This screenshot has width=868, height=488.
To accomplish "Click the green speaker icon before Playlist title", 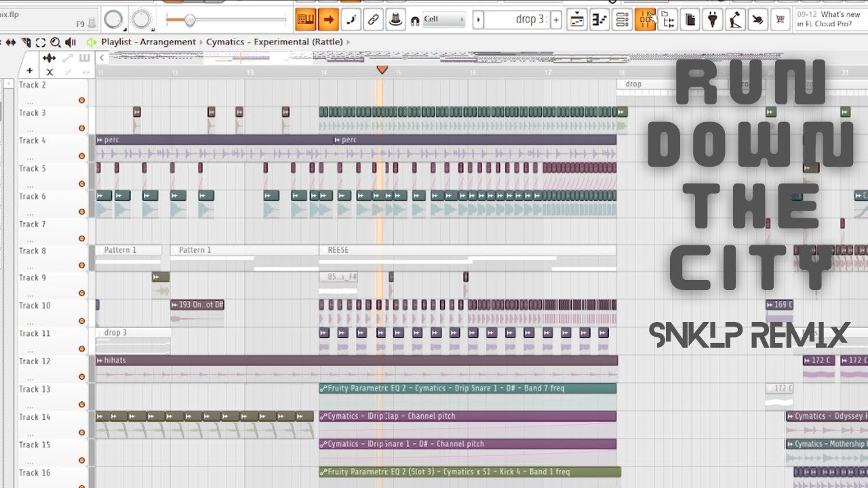I will (92, 42).
